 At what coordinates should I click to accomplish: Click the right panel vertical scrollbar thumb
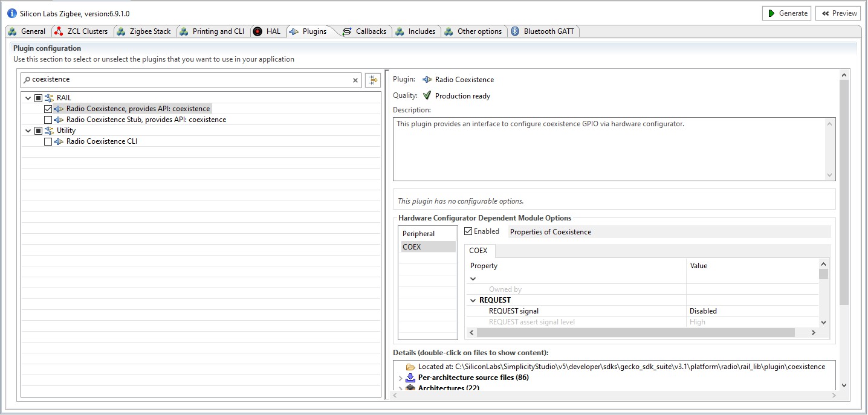844,192
